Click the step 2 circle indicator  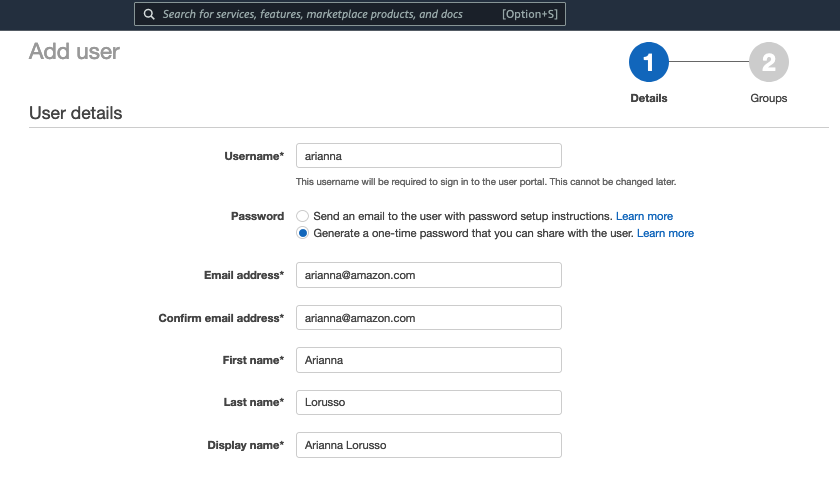[x=768, y=63]
